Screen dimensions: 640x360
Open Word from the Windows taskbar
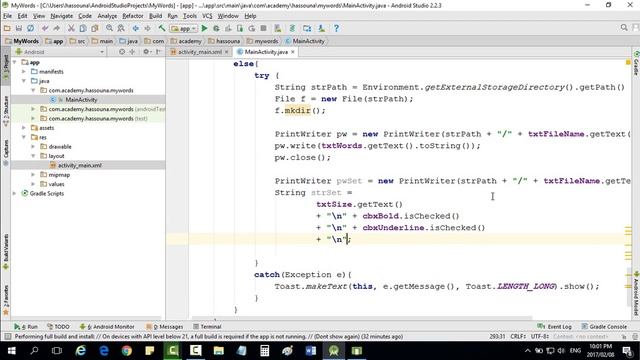(311, 351)
